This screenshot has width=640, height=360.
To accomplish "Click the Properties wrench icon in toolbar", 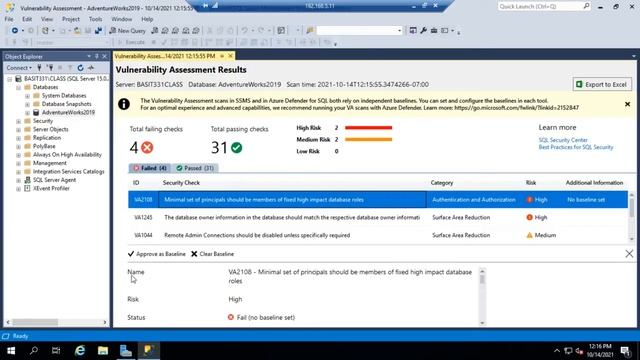I will pyautogui.click(x=423, y=31).
